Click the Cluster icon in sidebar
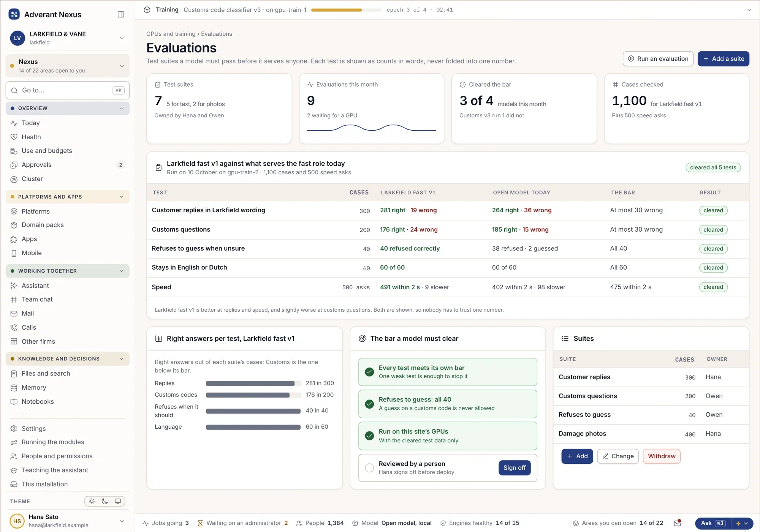This screenshot has height=532, width=760. (14, 179)
